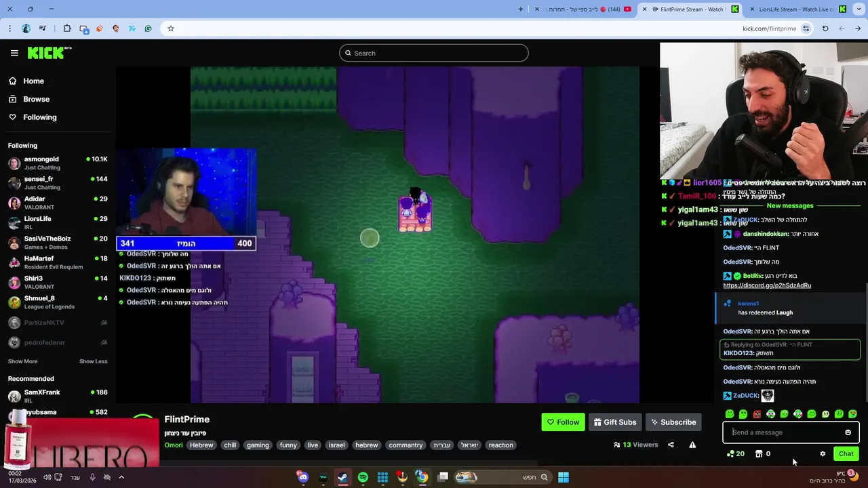Send message with Chat button
Viewport: 868px width, 488px height.
[846, 454]
